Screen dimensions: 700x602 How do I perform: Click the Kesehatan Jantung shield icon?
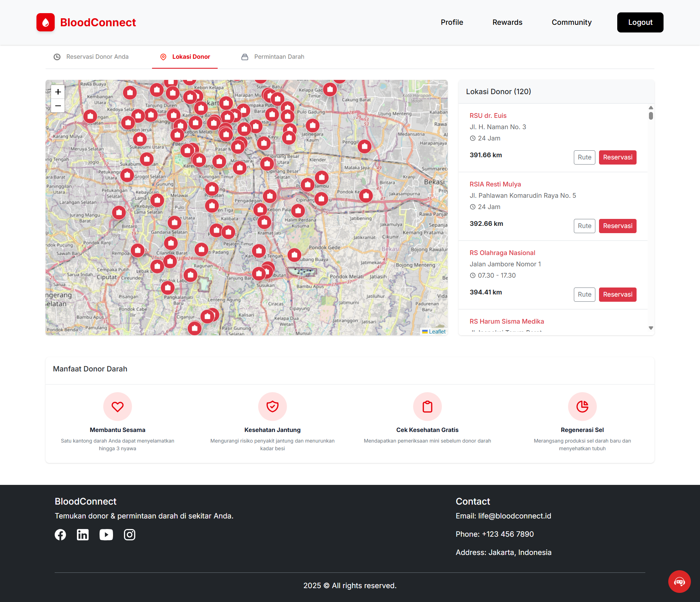272,406
